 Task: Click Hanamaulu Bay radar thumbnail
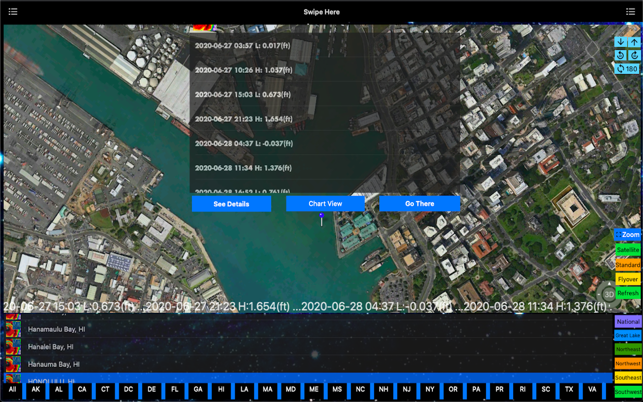[13, 329]
